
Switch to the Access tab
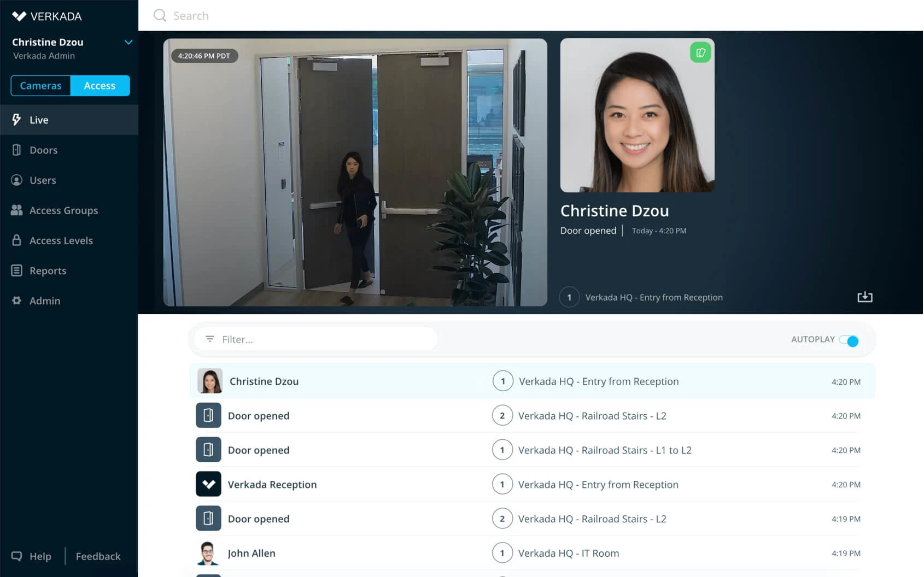coord(100,85)
